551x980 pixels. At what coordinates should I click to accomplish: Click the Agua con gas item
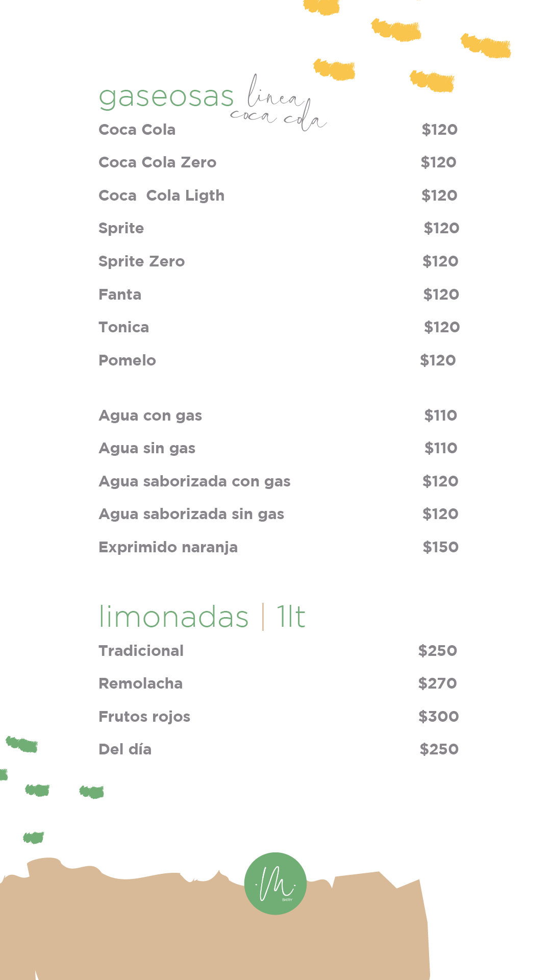click(x=151, y=415)
